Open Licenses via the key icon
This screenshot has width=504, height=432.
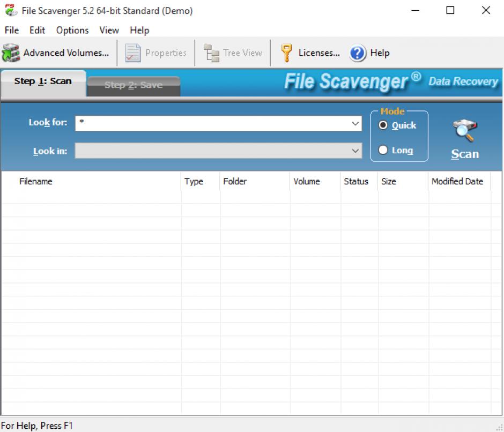click(286, 53)
